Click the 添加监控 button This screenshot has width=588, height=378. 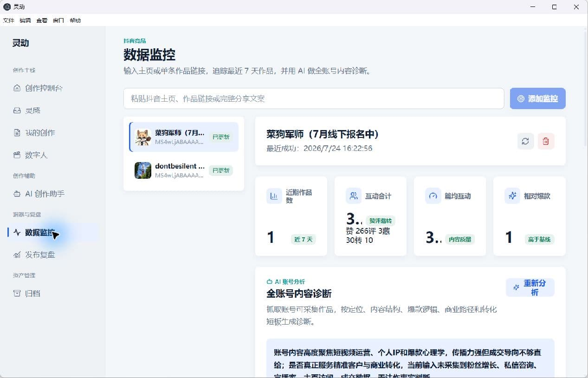[x=537, y=98]
